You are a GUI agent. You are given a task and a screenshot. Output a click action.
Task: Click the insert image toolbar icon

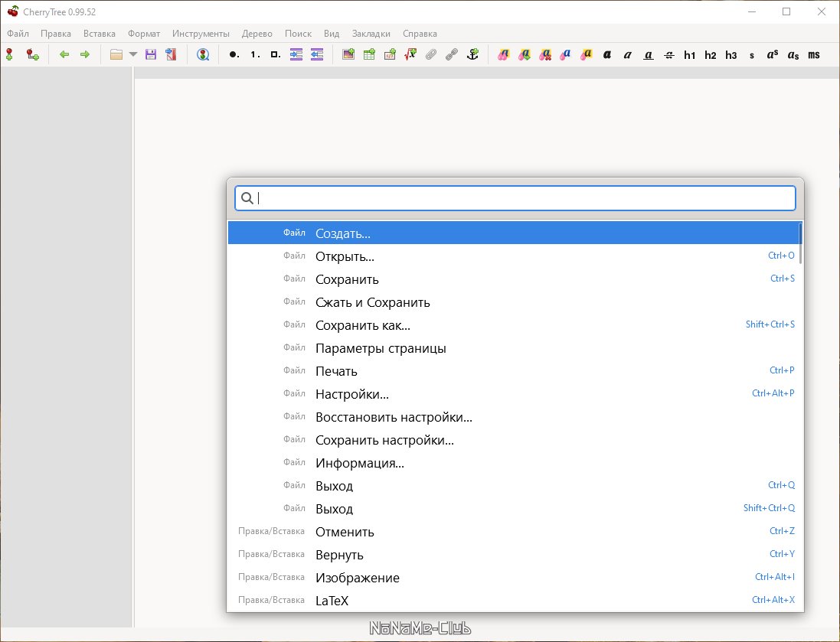348,54
